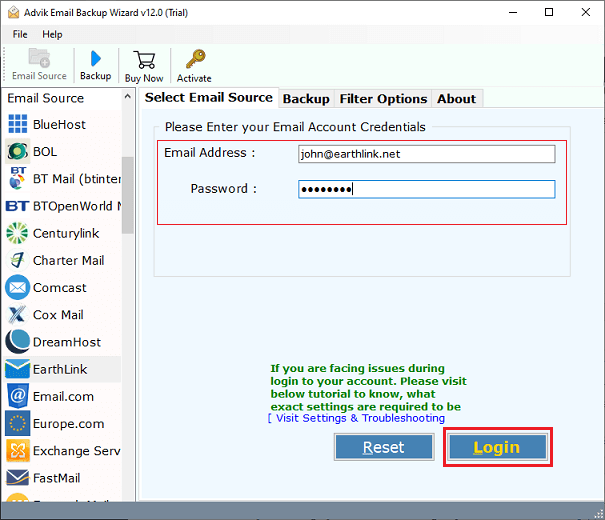Viewport: 605px width, 520px height.
Task: Select 'Charter Mail' label in the list
Action: click(x=69, y=260)
